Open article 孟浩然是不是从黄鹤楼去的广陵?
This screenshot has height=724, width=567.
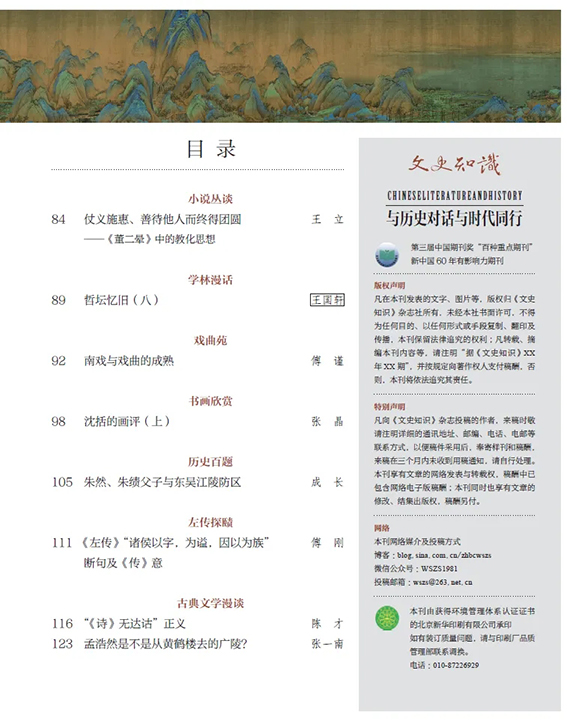coord(166,644)
